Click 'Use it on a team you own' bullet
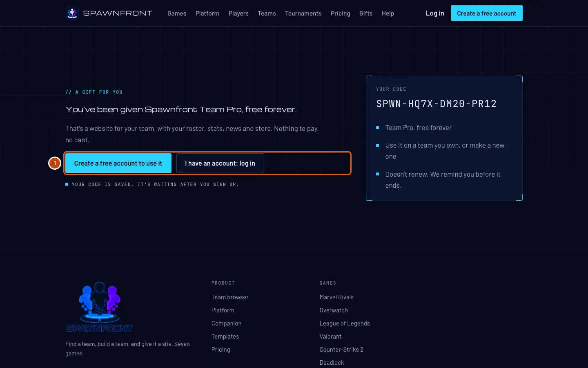 click(x=445, y=151)
